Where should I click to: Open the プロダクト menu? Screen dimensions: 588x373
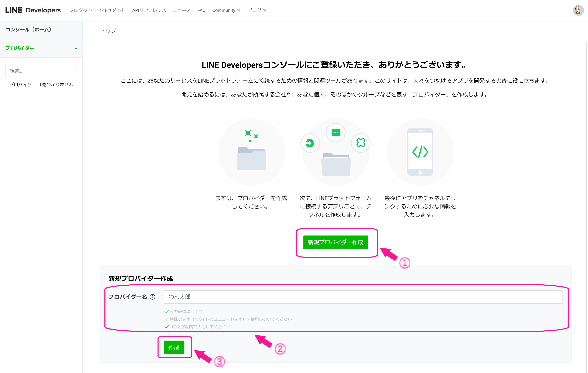point(81,10)
